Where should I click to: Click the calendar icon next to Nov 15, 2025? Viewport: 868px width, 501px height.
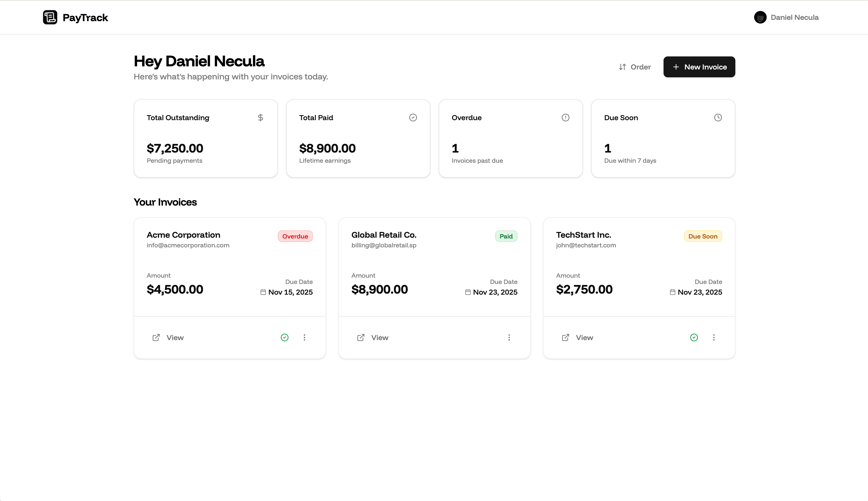(x=263, y=292)
